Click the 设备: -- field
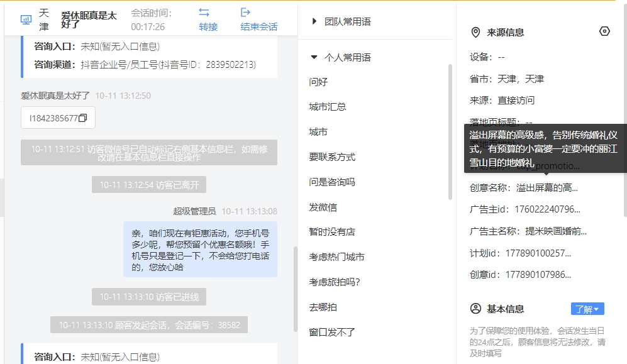Screen dimensions: 627x364 coord(487,57)
